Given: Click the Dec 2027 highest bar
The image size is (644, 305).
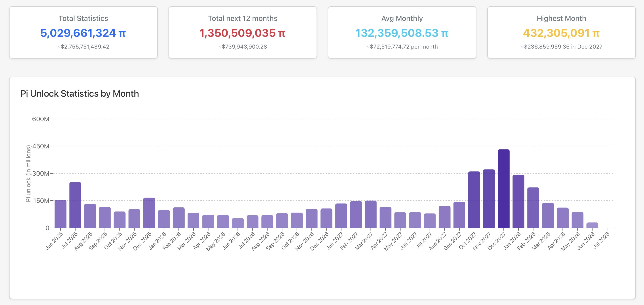Looking at the screenshot, I should 503,189.
